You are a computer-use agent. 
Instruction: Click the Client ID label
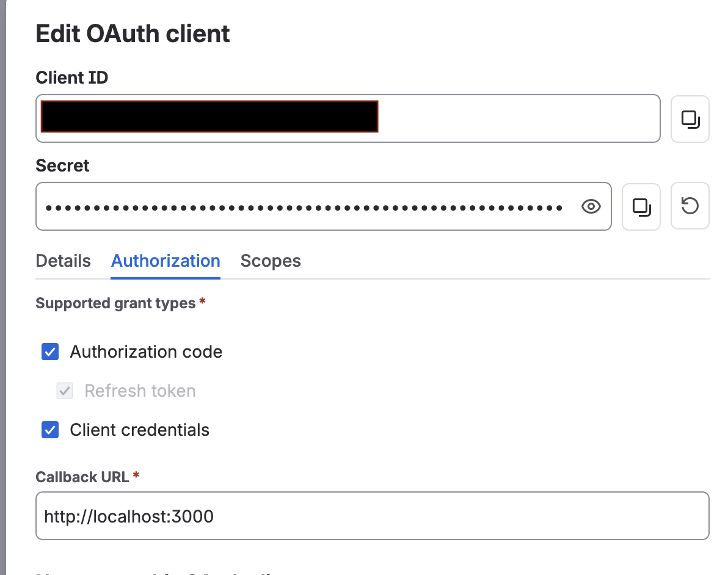pyautogui.click(x=72, y=78)
